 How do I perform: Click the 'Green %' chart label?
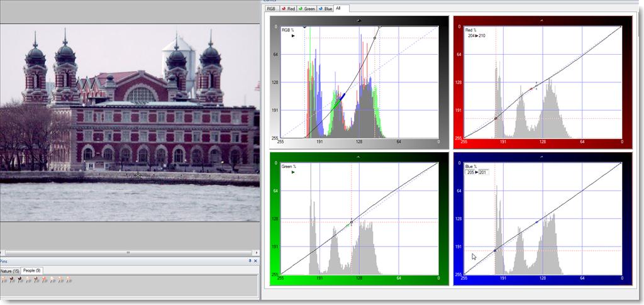tap(289, 167)
